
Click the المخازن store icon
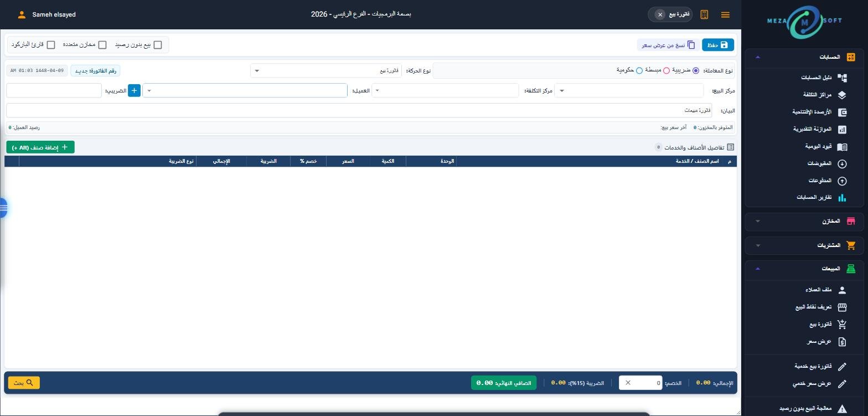click(851, 221)
